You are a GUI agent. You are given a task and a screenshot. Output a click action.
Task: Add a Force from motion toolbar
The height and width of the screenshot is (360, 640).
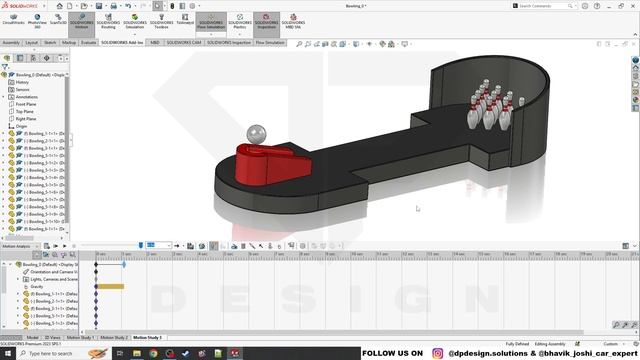261,246
